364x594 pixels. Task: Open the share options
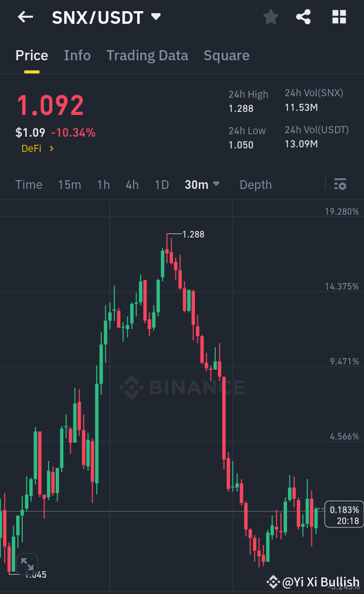point(303,17)
